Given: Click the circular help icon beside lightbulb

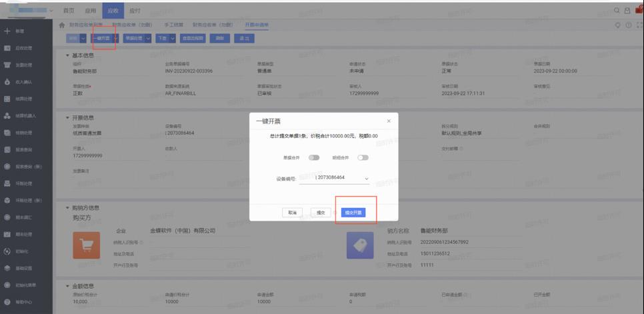Looking at the screenshot, I should pyautogui.click(x=629, y=25).
